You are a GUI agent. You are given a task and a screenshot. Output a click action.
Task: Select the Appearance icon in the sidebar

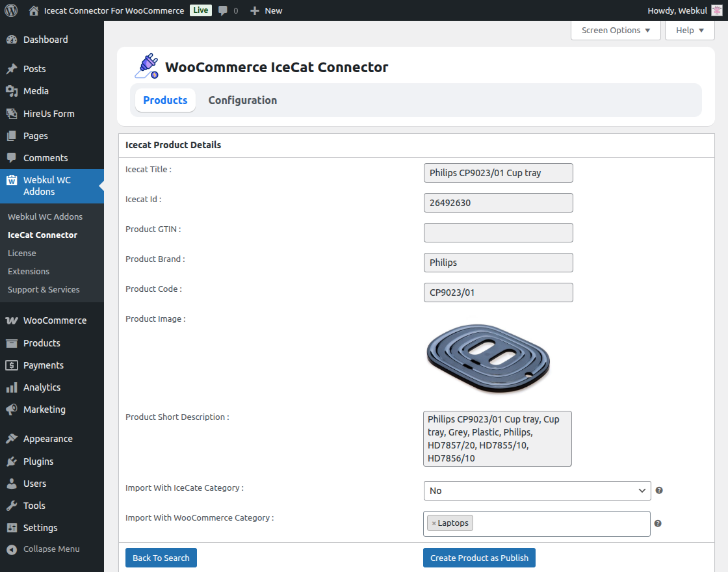pos(13,438)
